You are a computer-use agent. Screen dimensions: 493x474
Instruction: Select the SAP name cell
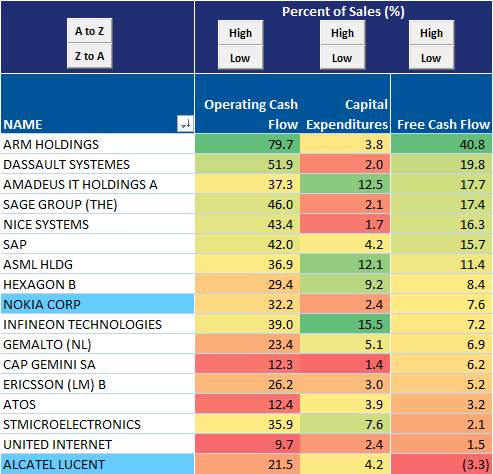tap(97, 244)
